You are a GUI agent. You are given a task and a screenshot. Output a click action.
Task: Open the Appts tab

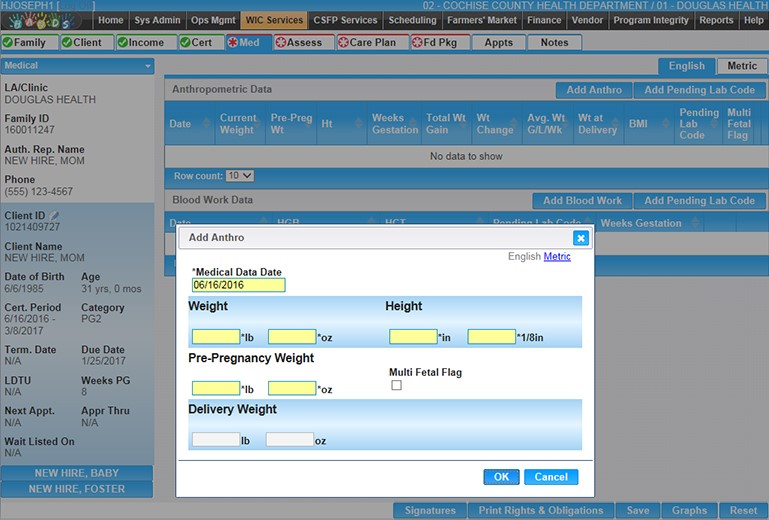click(498, 42)
